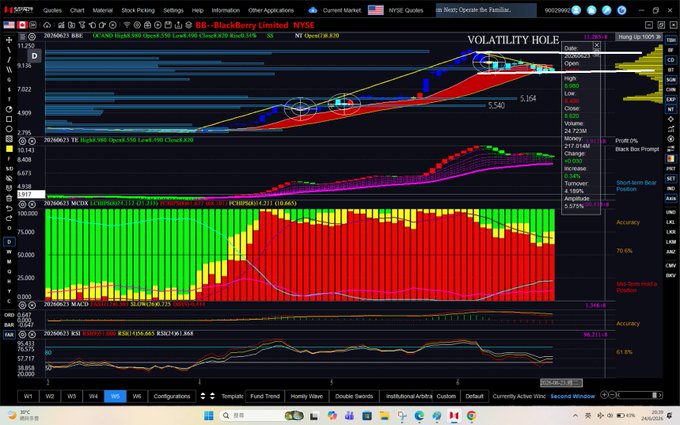Viewport: 680px width, 425px height.
Task: Click the Axis button on right sidebar
Action: [x=670, y=198]
